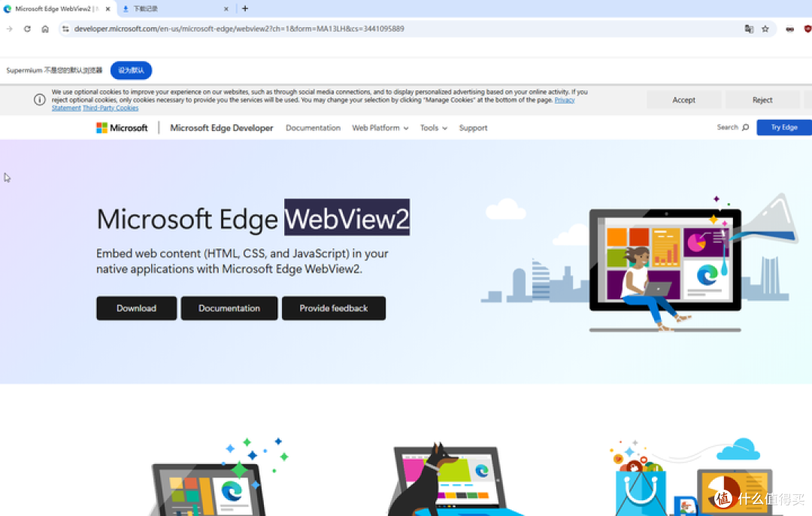Expand the Tools dropdown menu
Viewport: 812px width, 516px height.
[x=434, y=128]
